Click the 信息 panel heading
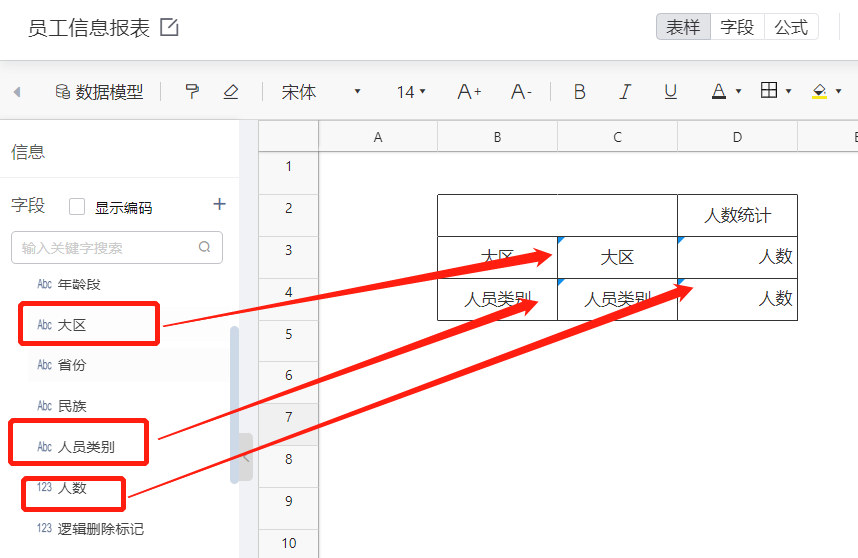858x558 pixels. pyautogui.click(x=27, y=152)
